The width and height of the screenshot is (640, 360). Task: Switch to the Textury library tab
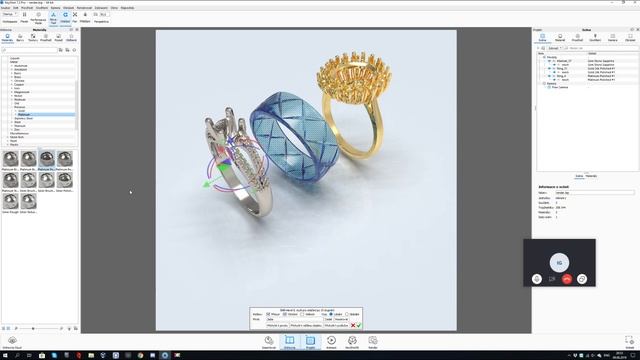click(33, 38)
